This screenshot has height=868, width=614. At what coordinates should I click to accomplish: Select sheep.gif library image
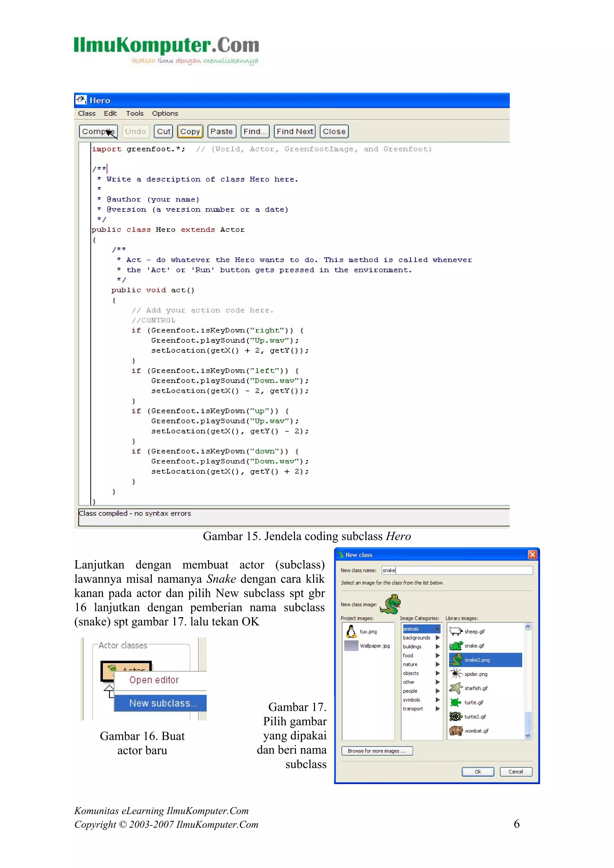tap(485, 631)
